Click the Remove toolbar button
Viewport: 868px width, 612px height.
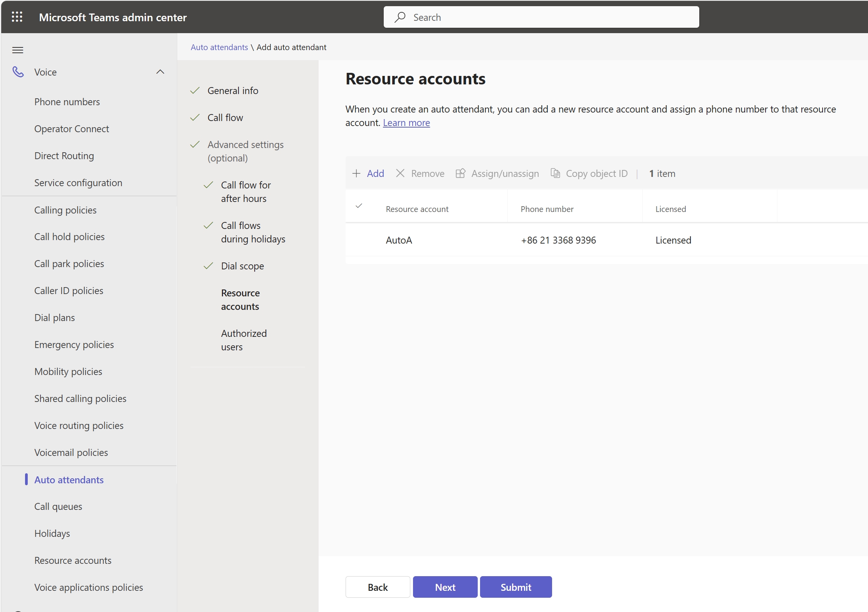click(420, 173)
